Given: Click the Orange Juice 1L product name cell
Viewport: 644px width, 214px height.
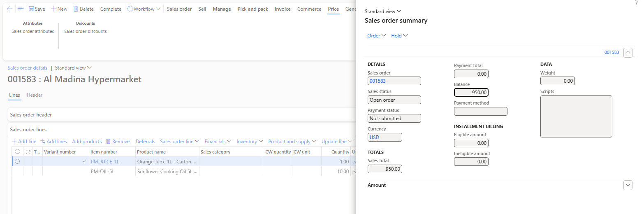Looking at the screenshot, I should click(x=167, y=162).
